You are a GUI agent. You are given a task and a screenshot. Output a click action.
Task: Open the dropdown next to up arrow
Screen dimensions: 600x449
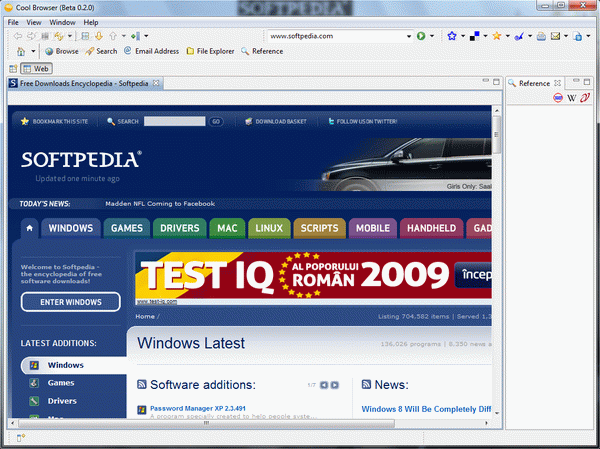[124, 36]
